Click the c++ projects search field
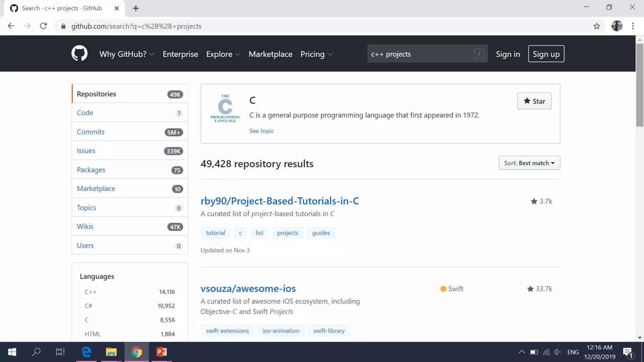Viewport: 644px width, 362px height. 421,54
